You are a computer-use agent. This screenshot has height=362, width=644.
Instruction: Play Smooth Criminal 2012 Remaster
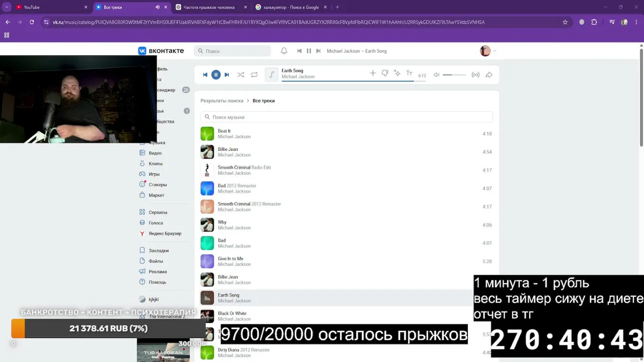click(346, 207)
